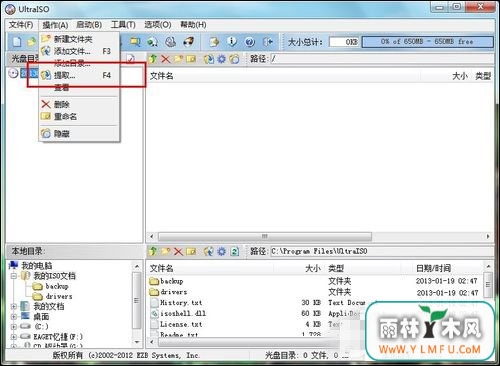This screenshot has width=500, height=366.
Task: Click the 文件名 column header in disc pane
Action: point(161,76)
